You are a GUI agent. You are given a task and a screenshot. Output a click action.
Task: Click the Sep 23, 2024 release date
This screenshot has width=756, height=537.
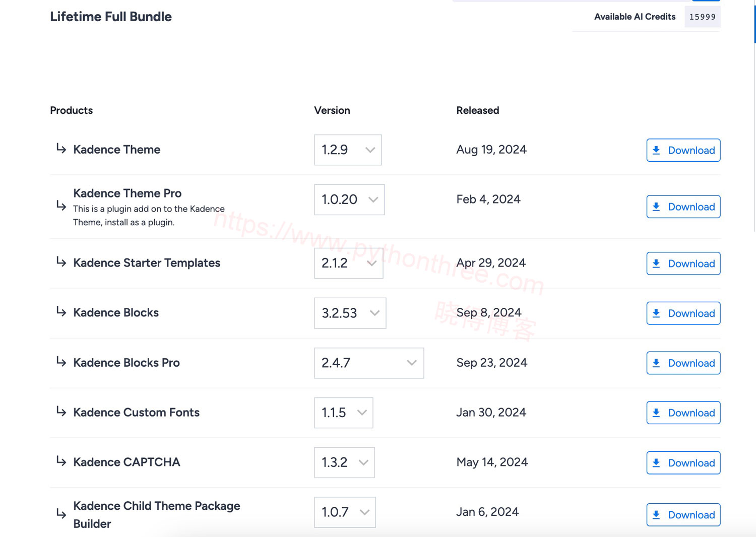tap(492, 363)
